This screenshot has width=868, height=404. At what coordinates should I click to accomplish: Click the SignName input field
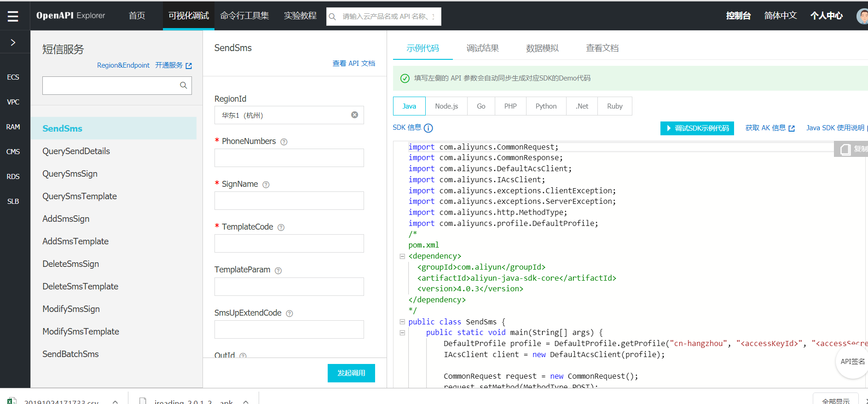click(x=289, y=201)
